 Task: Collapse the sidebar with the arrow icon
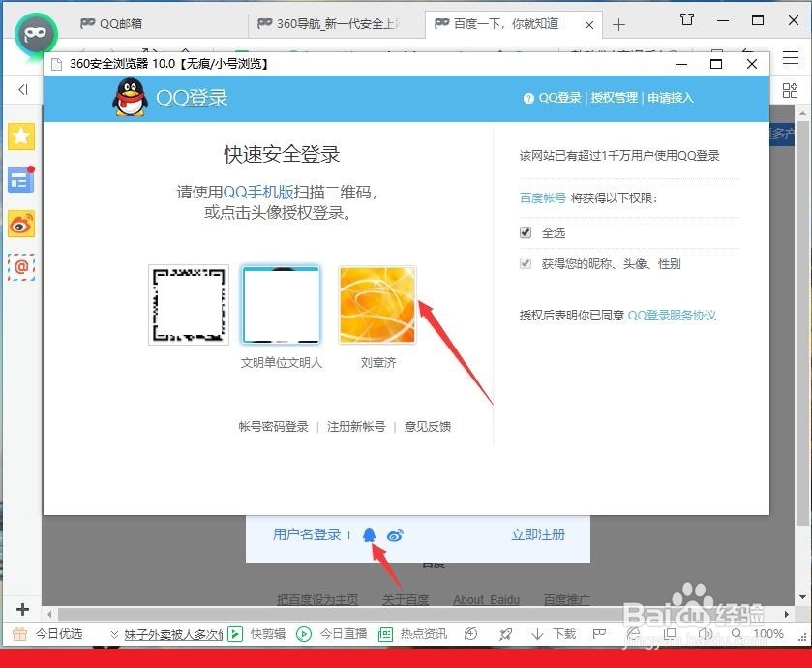tap(23, 90)
